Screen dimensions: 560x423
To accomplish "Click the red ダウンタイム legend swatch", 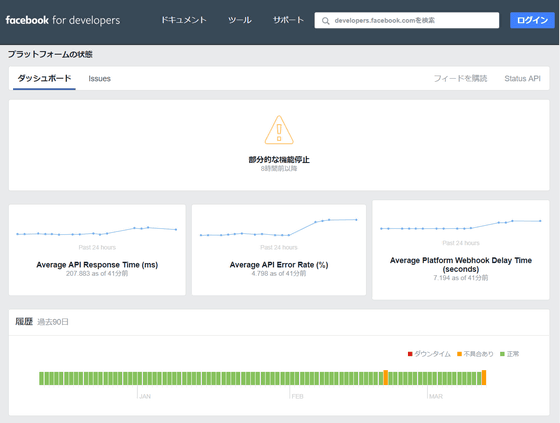I will pos(410,354).
